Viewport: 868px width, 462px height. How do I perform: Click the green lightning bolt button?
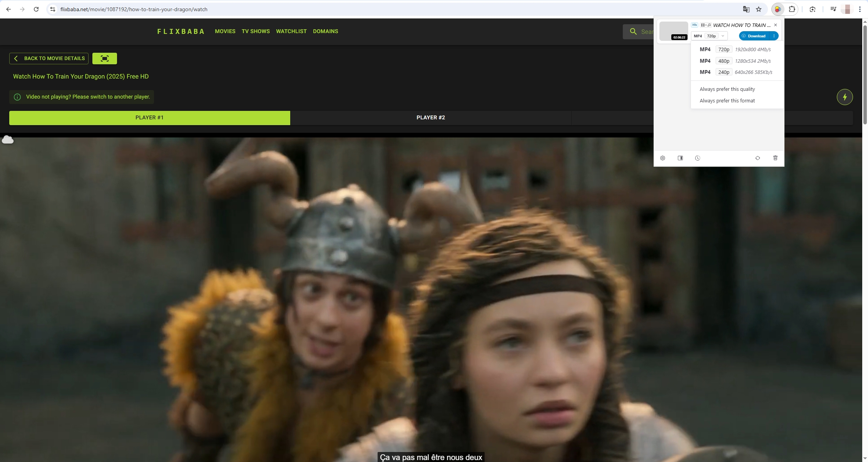coord(845,97)
